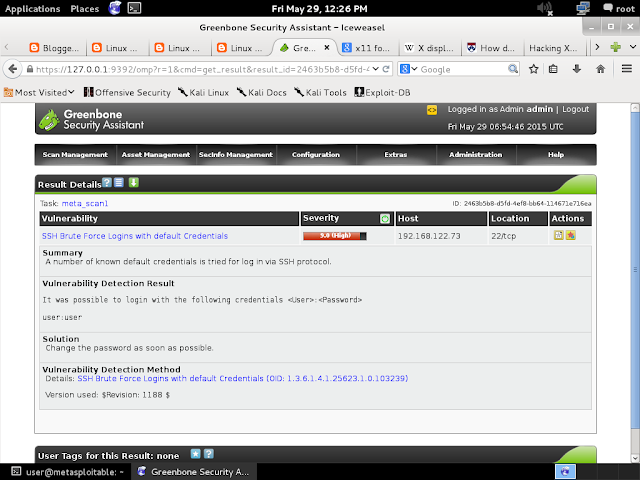Download the result using the green arrow icon

[x=133, y=182]
